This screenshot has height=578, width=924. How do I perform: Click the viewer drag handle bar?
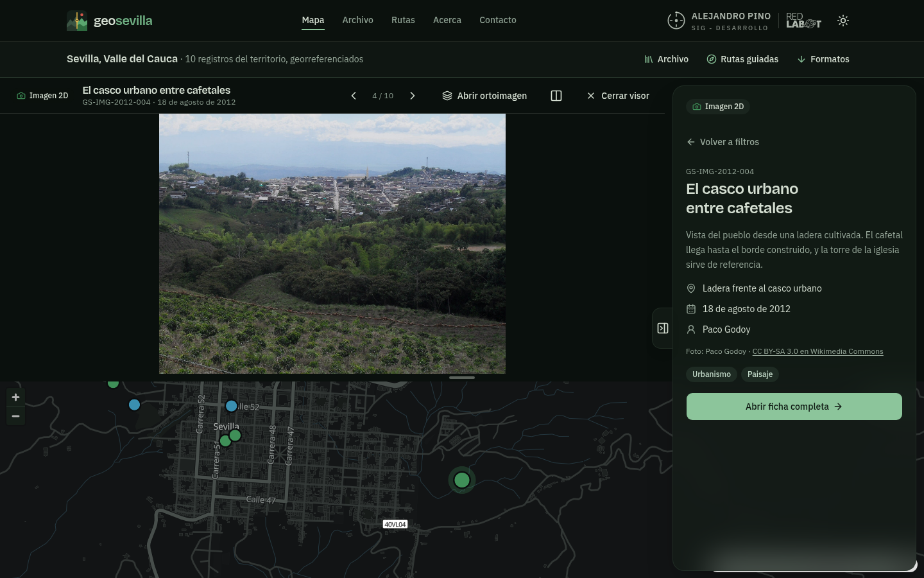(x=462, y=378)
